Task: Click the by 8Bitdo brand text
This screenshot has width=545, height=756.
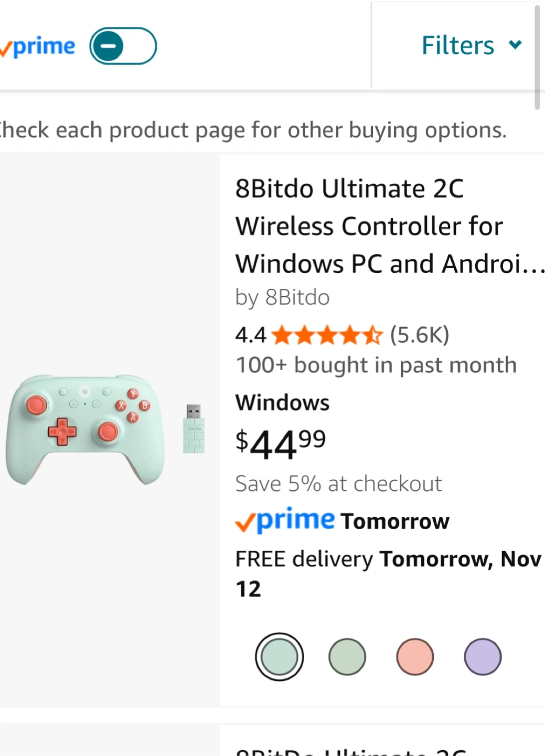Action: point(282,298)
